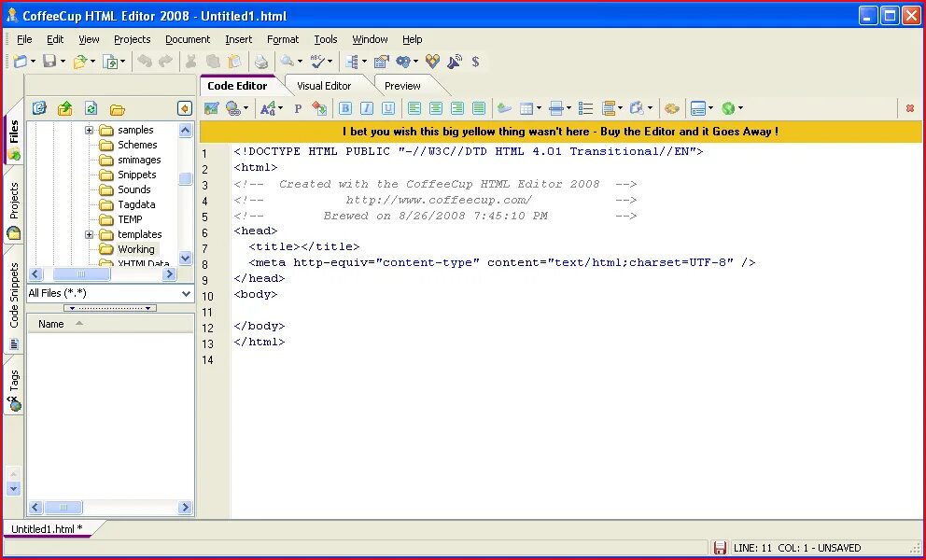
Task: Click the Undo arrow icon
Action: coord(145,61)
